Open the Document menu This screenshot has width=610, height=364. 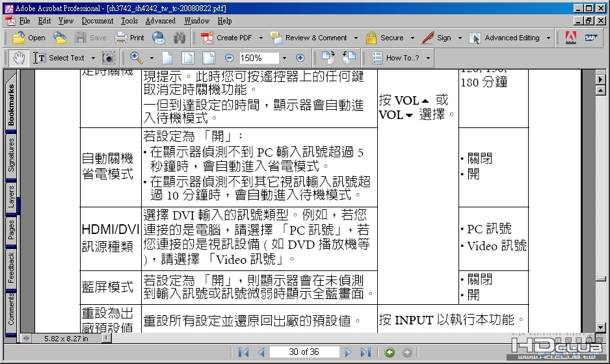[97, 21]
